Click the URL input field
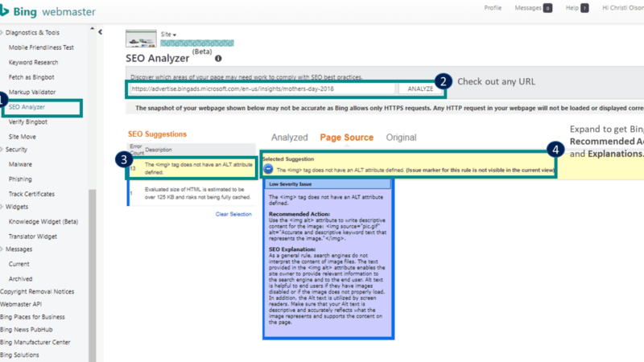 262,88
